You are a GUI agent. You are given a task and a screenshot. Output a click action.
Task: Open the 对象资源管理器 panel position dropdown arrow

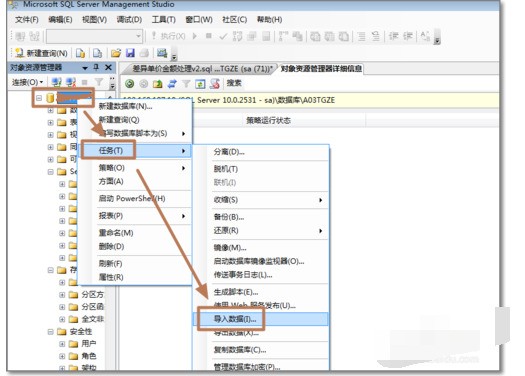[x=85, y=68]
